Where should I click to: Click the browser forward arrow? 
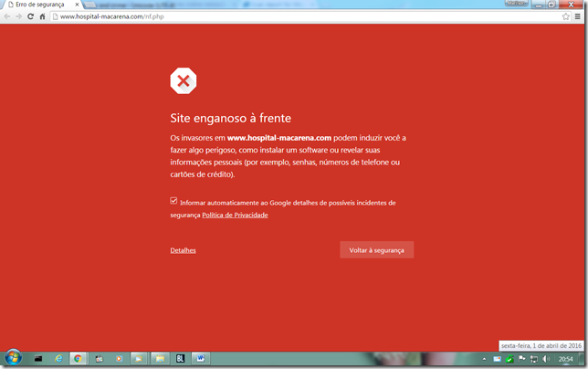pos(18,16)
